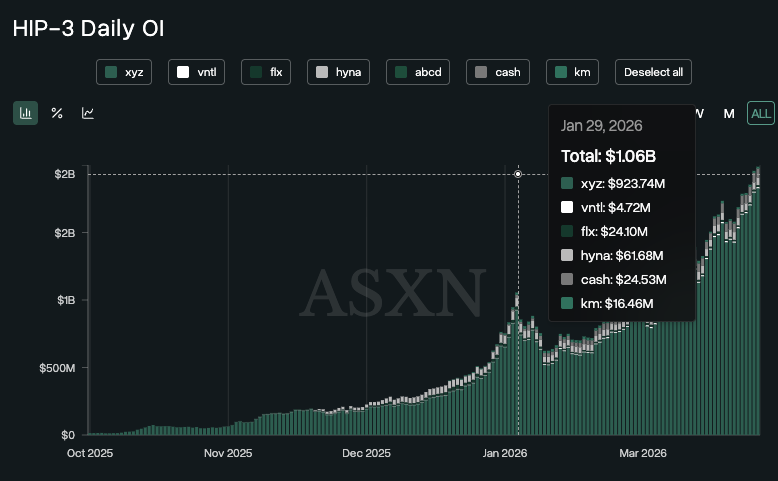Toggle the flx series legend chip
This screenshot has width=778, height=481.
point(266,72)
